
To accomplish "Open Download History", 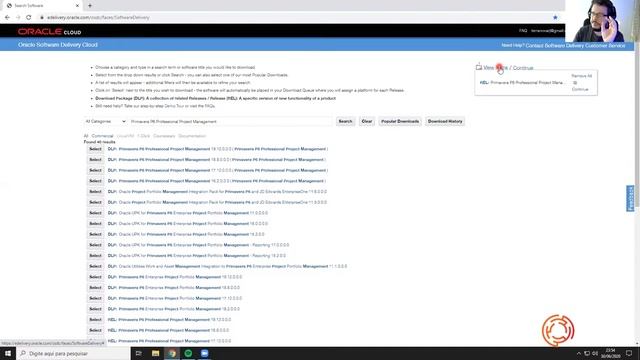I will click(x=445, y=121).
